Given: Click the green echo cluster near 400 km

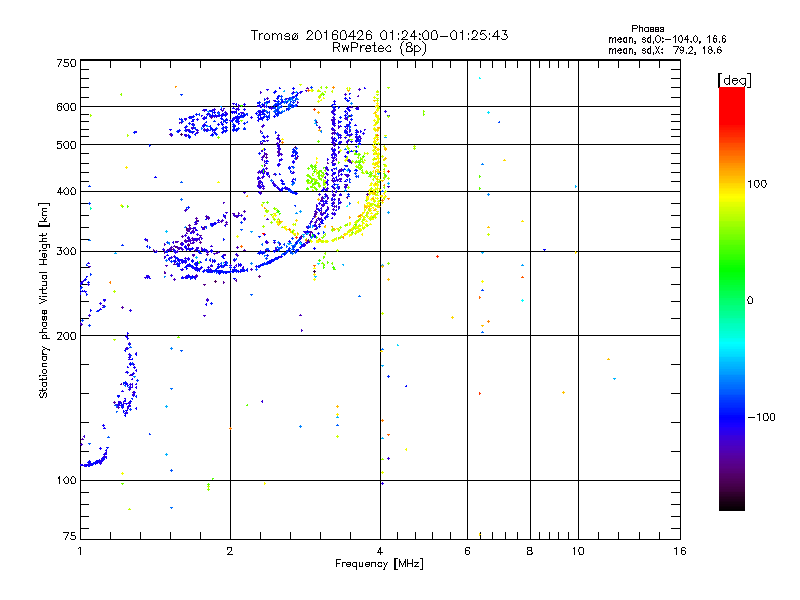Looking at the screenshot, I should (316, 178).
